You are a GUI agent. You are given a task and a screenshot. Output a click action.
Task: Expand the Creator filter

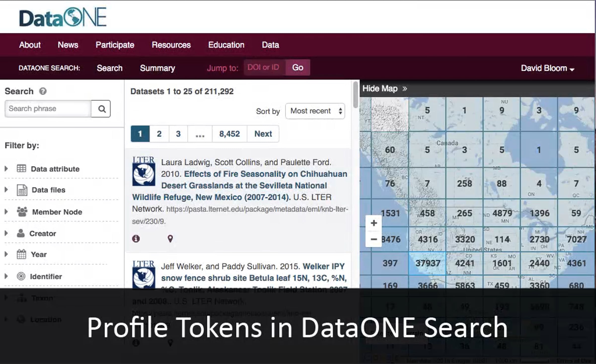(x=42, y=233)
